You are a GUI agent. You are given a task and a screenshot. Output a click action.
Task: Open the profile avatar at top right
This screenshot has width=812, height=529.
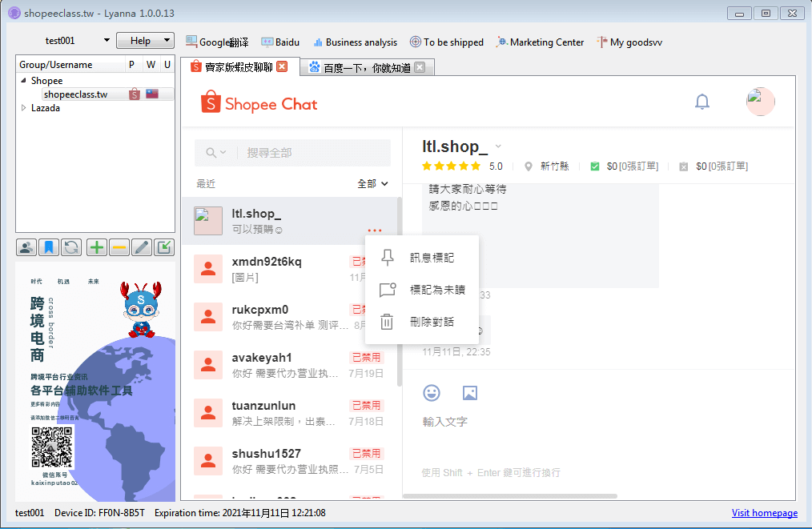[760, 102]
